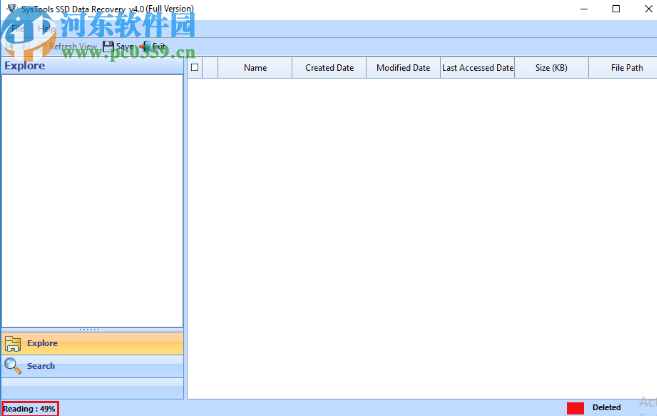Viewport: 657px width, 416px height.
Task: Switch to the Explore pane tab
Action: (x=92, y=344)
